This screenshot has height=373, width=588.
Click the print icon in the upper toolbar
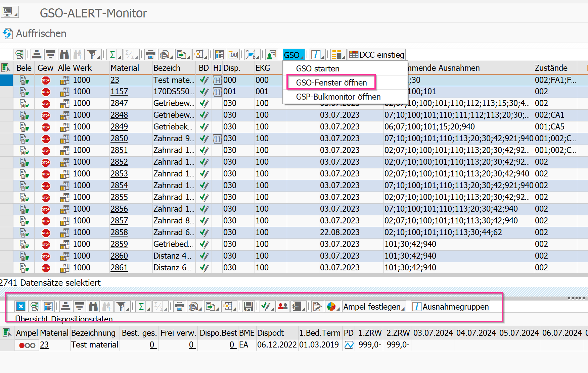(x=151, y=54)
